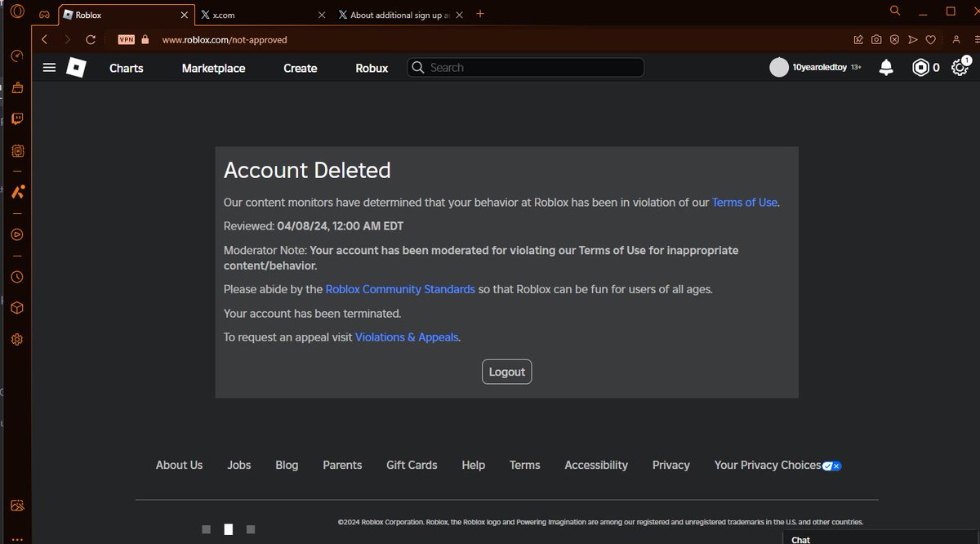This screenshot has height=544, width=980.
Task: Click the pinboard edit icon in address bar
Action: click(x=858, y=39)
